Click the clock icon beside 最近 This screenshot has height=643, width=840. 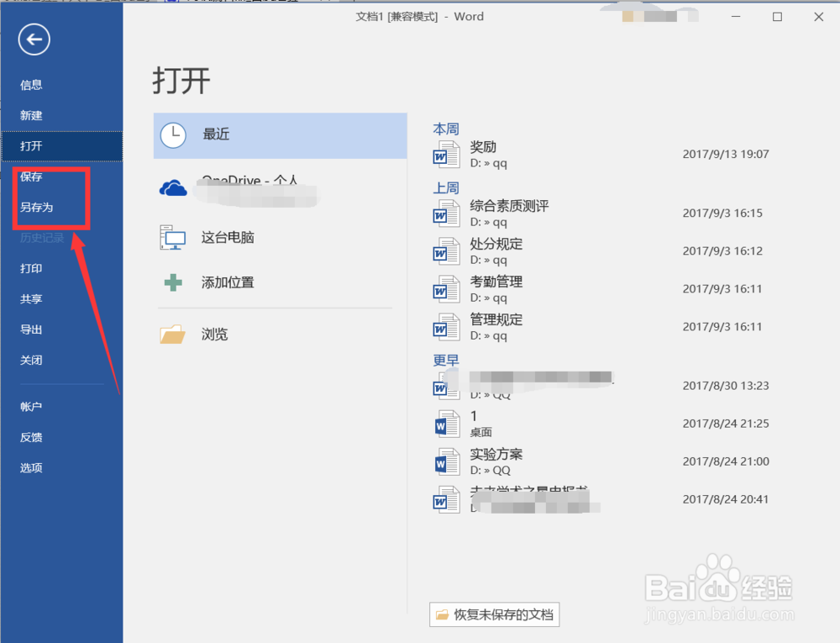point(173,135)
